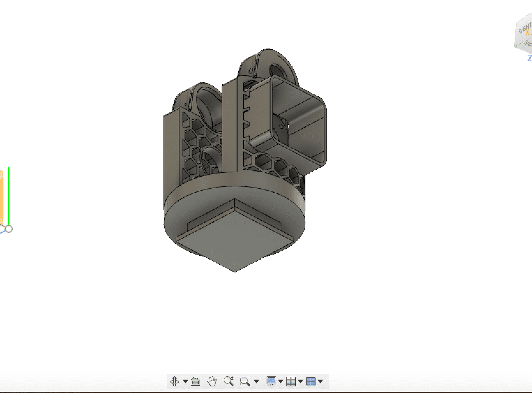The height and width of the screenshot is (393, 532).
Task: Select the Zoom Window tool
Action: point(245,381)
